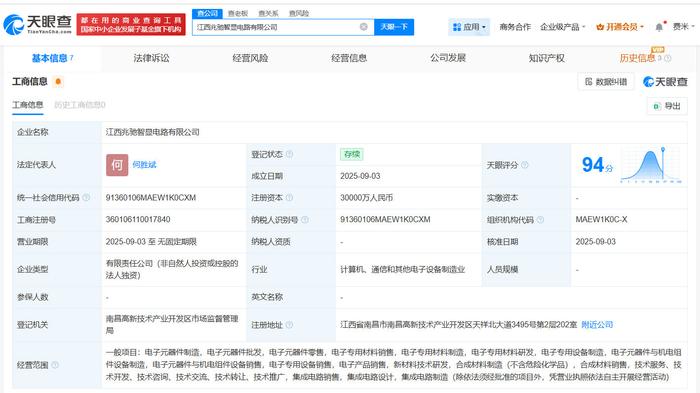Screen dimensions: 700x393
Task: Click the help icon next to 天眼评分
Action: click(x=525, y=165)
